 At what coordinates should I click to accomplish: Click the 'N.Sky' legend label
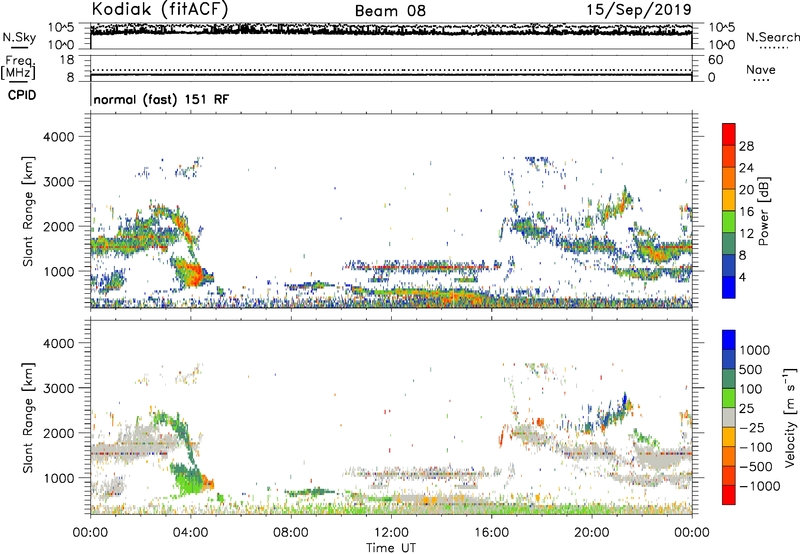(x=19, y=37)
